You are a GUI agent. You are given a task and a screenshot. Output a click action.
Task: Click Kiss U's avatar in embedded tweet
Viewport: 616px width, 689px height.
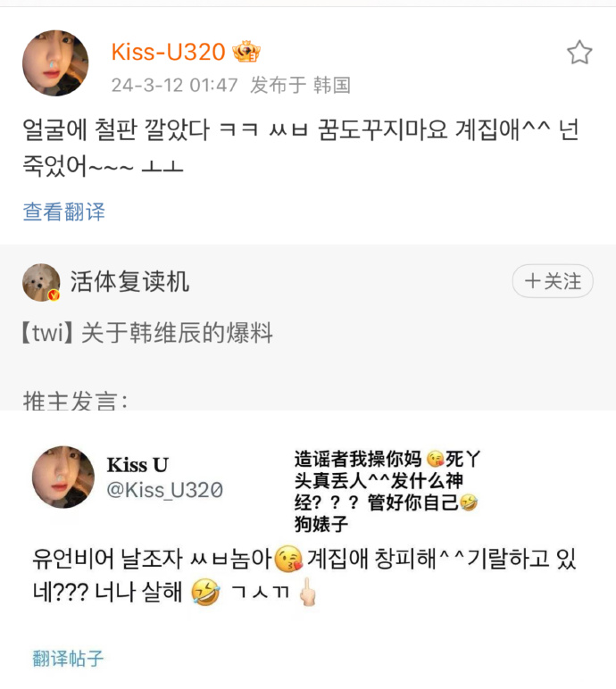point(63,477)
